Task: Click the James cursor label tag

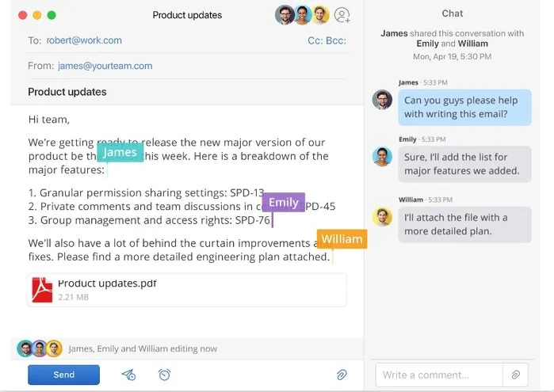Action: tap(120, 152)
